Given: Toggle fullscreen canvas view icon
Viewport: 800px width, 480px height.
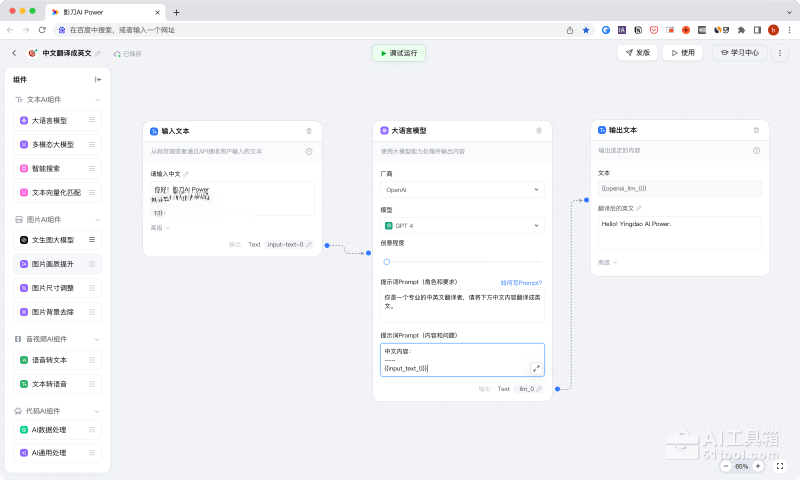Looking at the screenshot, I should pos(782,466).
